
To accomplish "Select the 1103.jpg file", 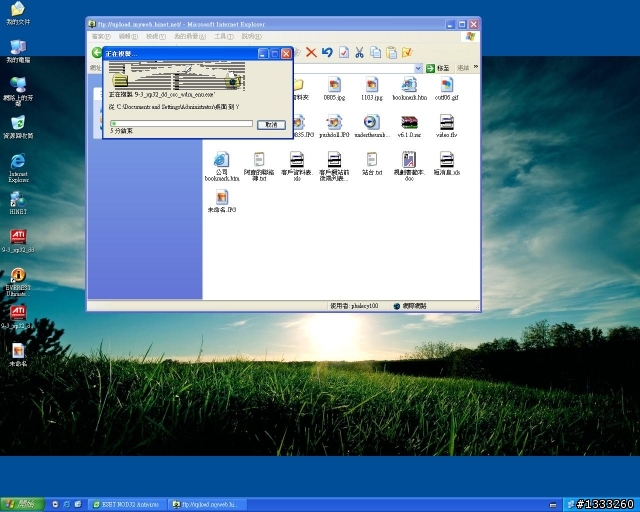I will [x=371, y=89].
